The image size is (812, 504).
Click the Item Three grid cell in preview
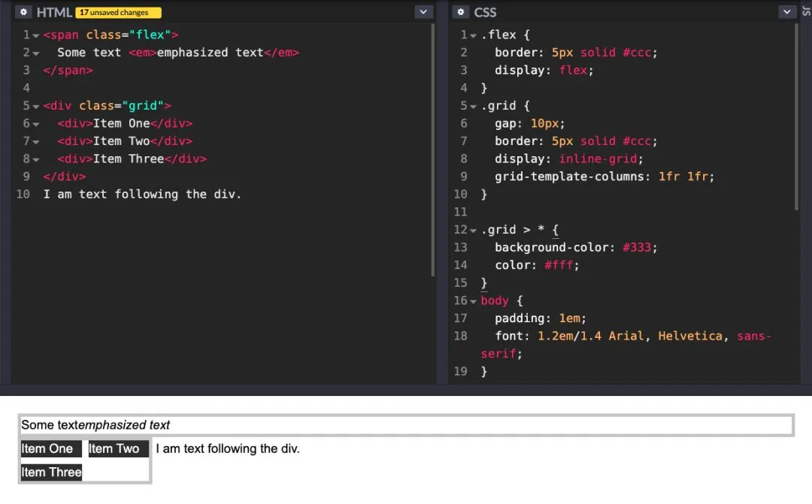coord(51,472)
